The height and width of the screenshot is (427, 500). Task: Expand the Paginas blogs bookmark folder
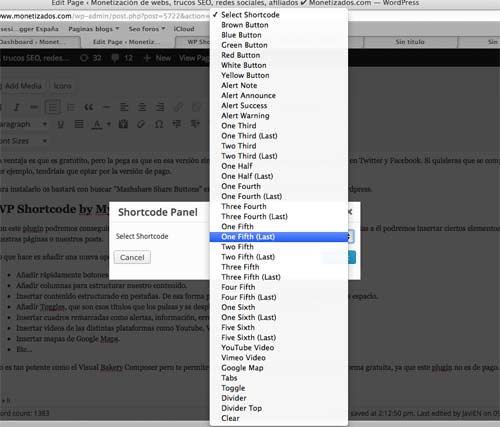point(94,29)
